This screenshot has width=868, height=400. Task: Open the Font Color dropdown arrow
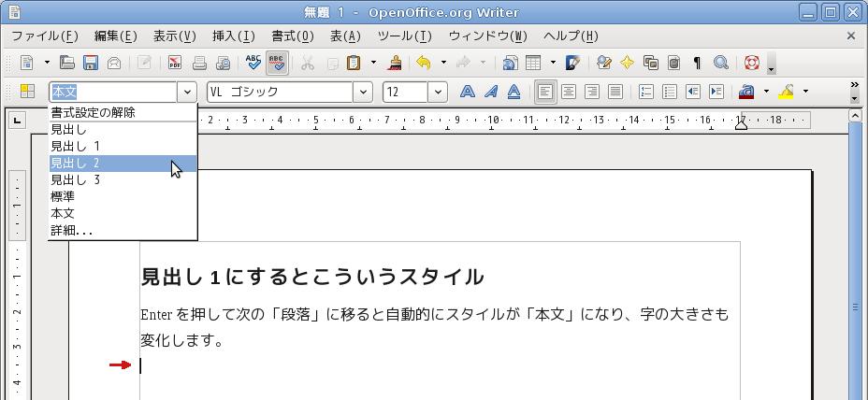(767, 92)
